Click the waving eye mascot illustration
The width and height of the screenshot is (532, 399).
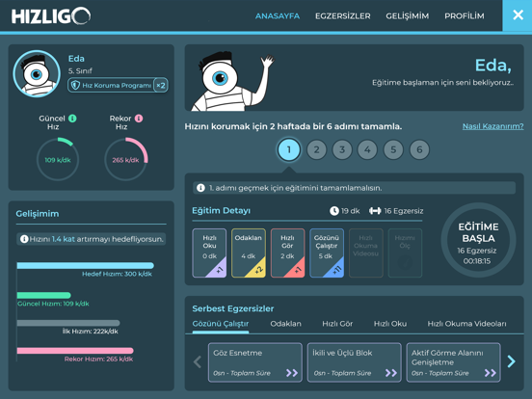point(233,81)
